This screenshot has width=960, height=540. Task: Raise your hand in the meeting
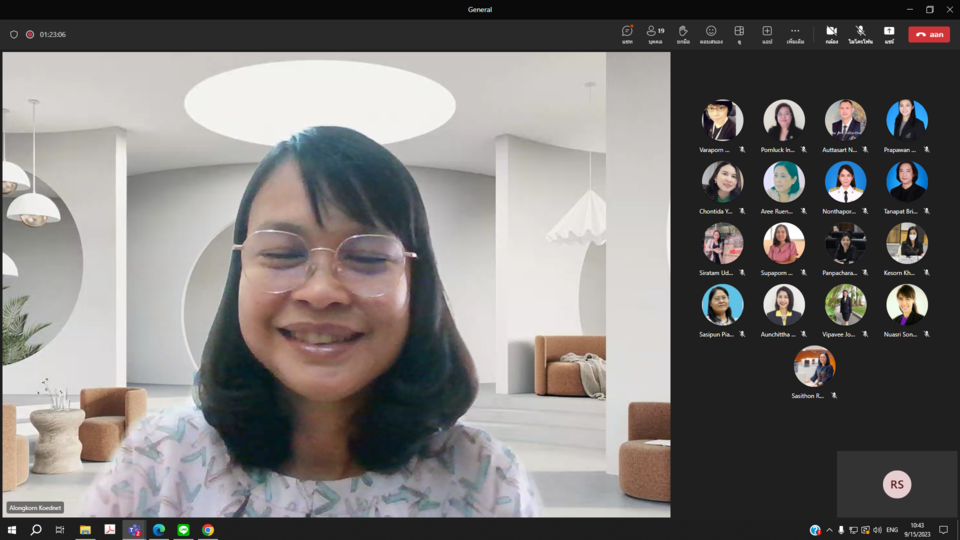[x=683, y=34]
